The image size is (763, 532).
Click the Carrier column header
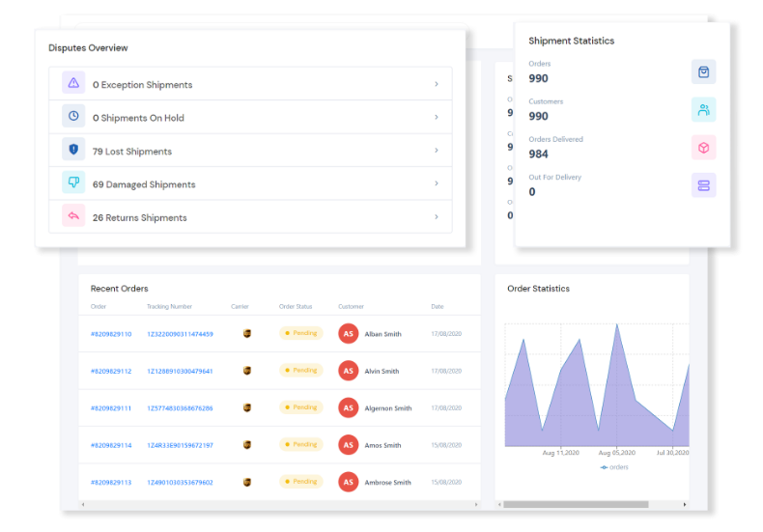pyautogui.click(x=240, y=306)
